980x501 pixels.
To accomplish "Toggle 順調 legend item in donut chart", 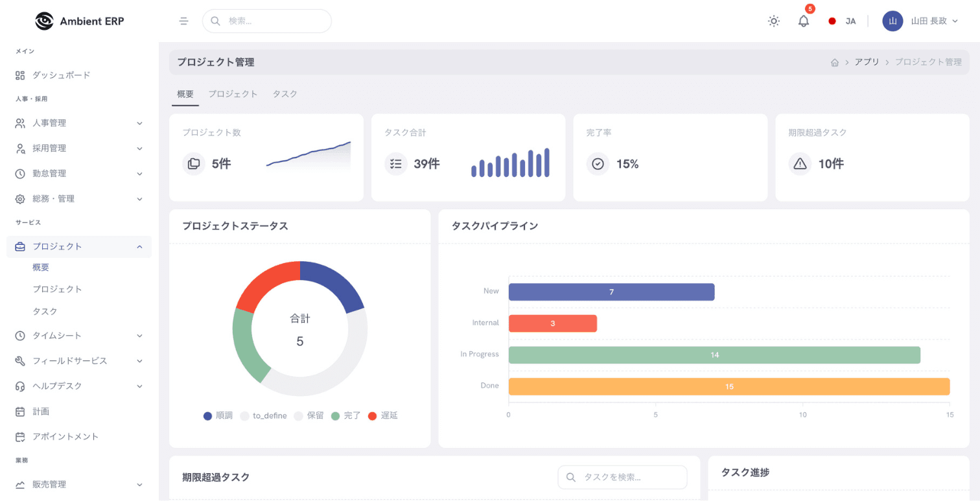I will 218,415.
